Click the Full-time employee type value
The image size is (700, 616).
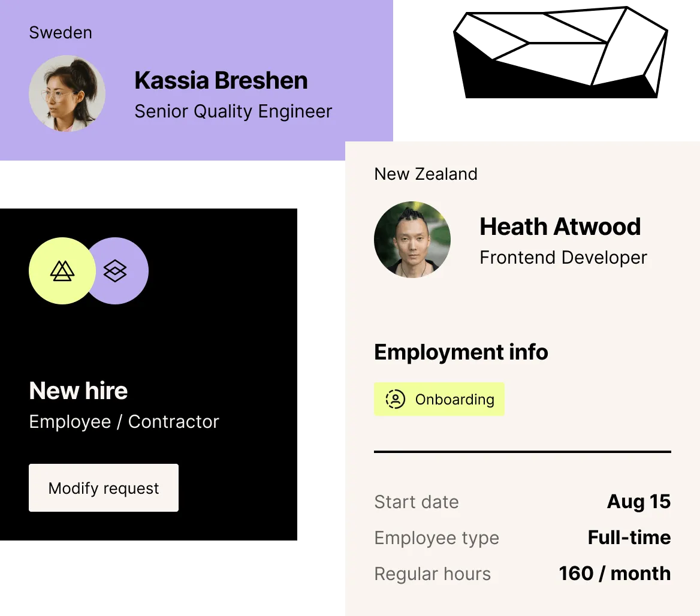pyautogui.click(x=629, y=538)
